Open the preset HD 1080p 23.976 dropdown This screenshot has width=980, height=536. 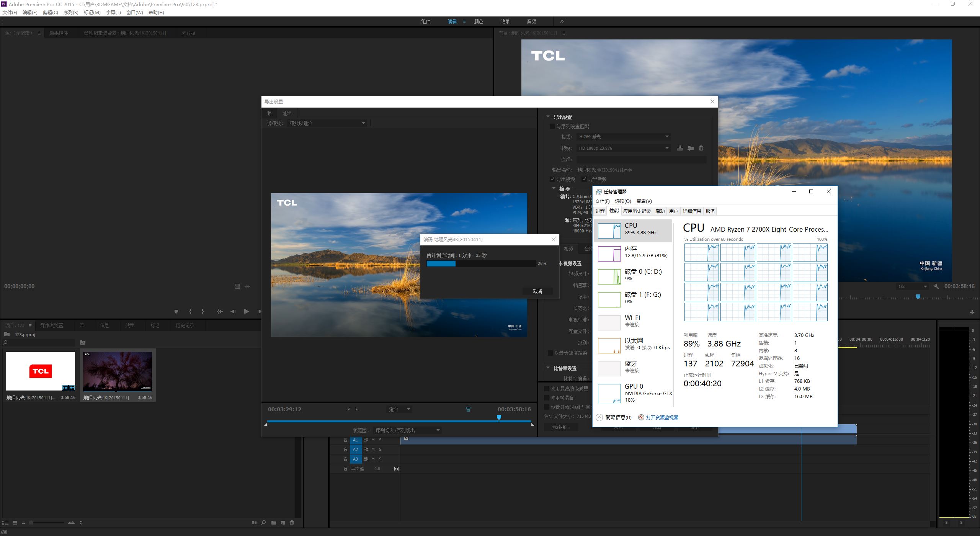coord(623,148)
